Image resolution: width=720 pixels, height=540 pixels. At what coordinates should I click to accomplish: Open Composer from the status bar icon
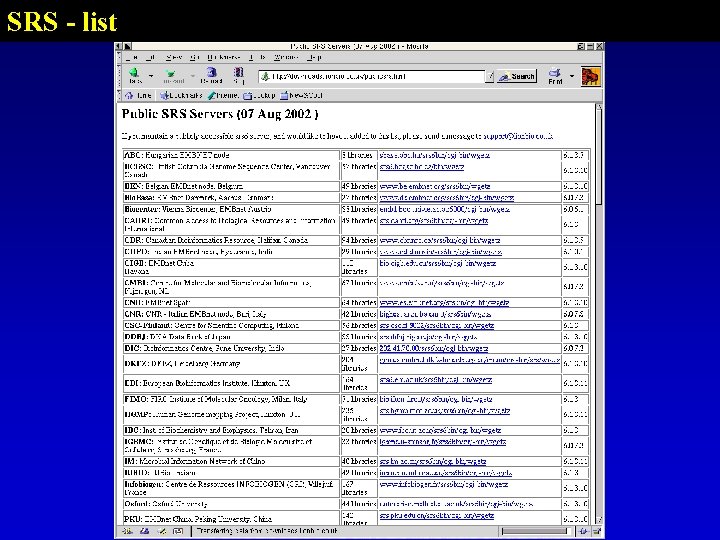coord(162,531)
